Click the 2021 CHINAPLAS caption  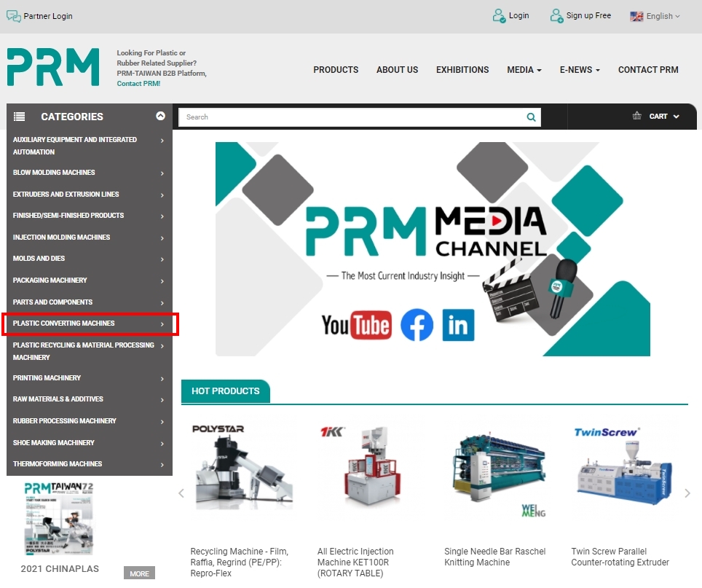60,569
